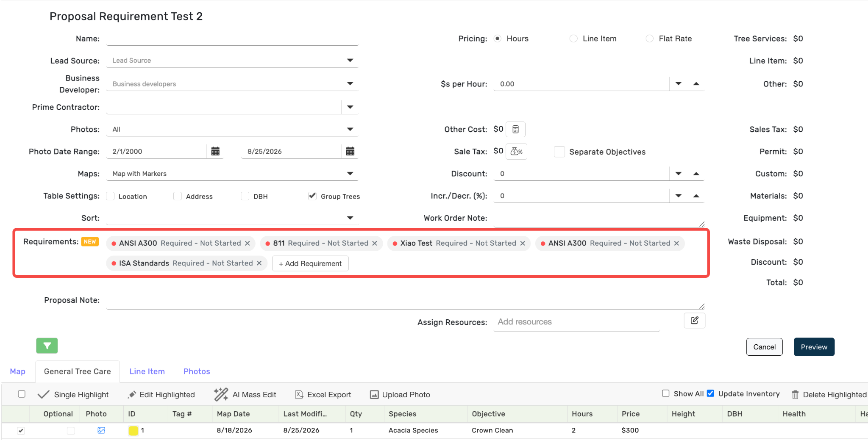The width and height of the screenshot is (868, 440).
Task: Click the Delete Highlighted trash icon
Action: pyautogui.click(x=796, y=394)
